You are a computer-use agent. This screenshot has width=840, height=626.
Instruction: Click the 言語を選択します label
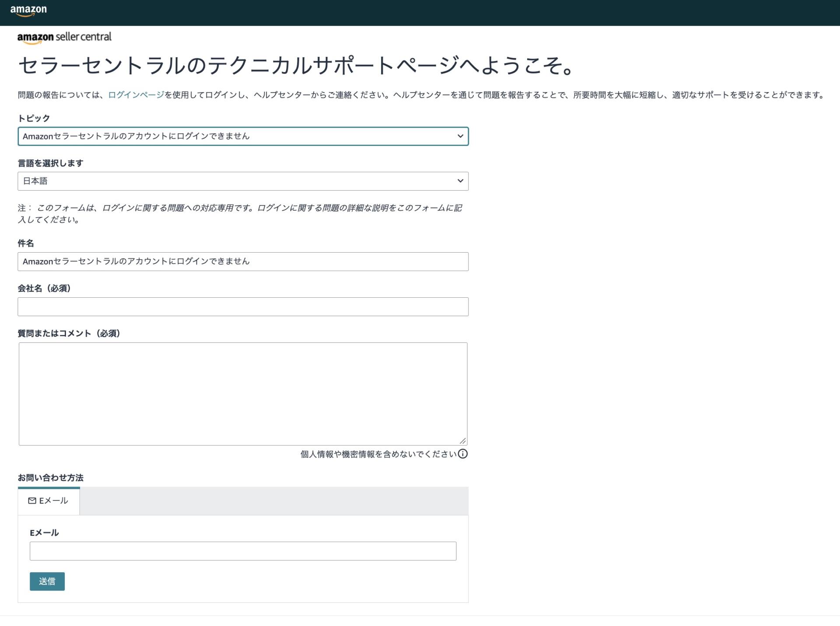pos(50,163)
